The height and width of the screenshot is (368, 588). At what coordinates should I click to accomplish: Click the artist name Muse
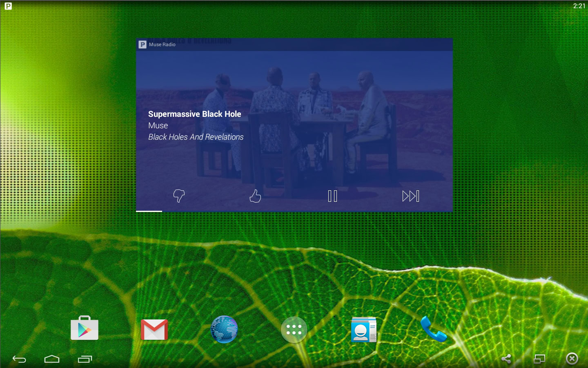(158, 125)
